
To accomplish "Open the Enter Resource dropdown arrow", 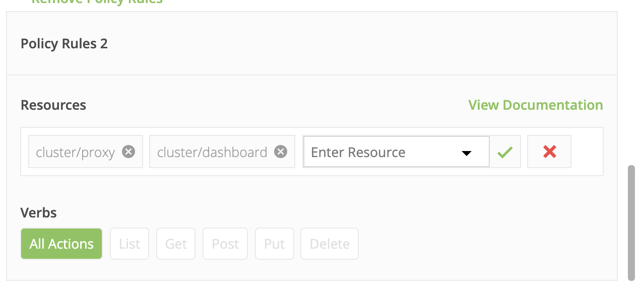I will point(467,153).
